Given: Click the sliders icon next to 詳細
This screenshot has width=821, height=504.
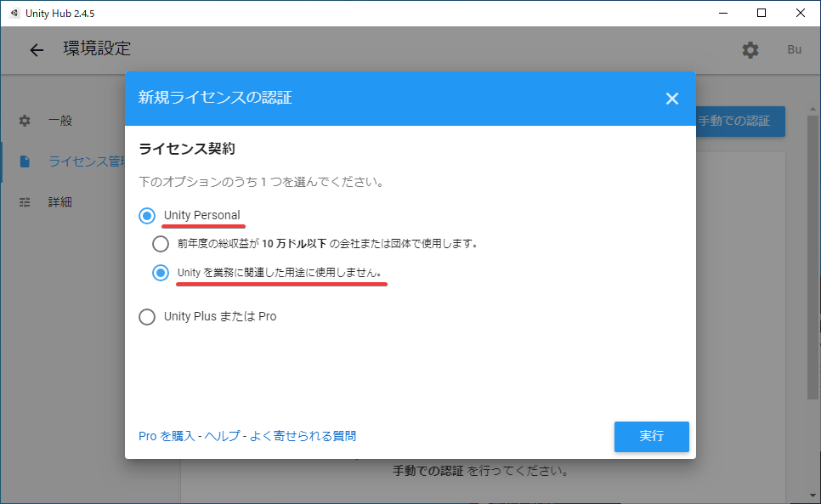Looking at the screenshot, I should [24, 202].
